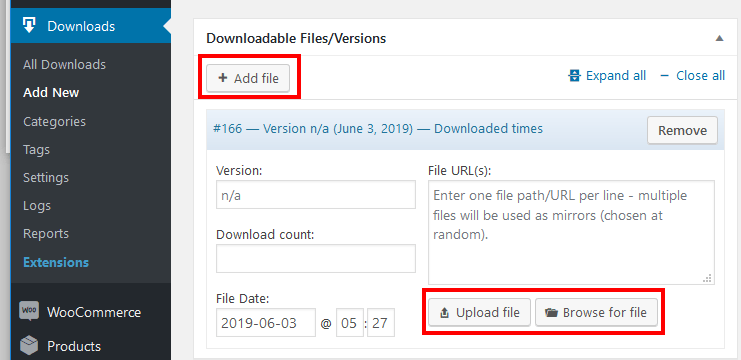Image resolution: width=741 pixels, height=360 pixels.
Task: Collapse the Downloadable Files/Versions panel triangle
Action: pyautogui.click(x=719, y=38)
